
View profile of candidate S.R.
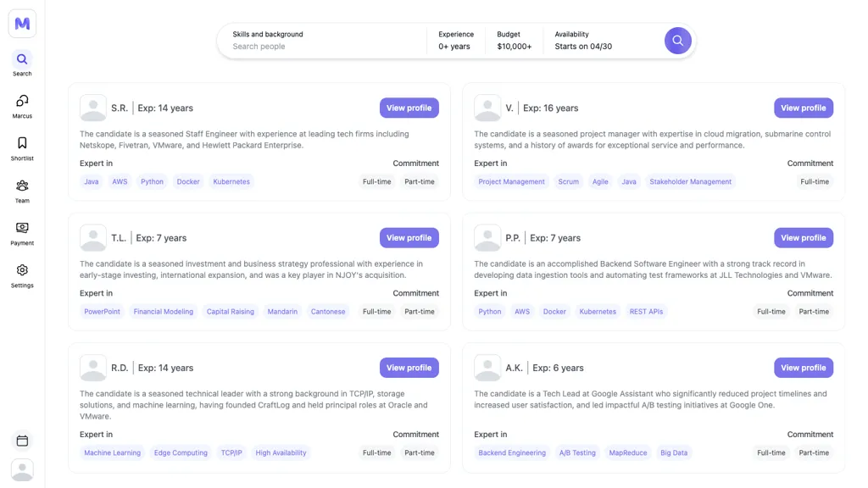coord(409,108)
